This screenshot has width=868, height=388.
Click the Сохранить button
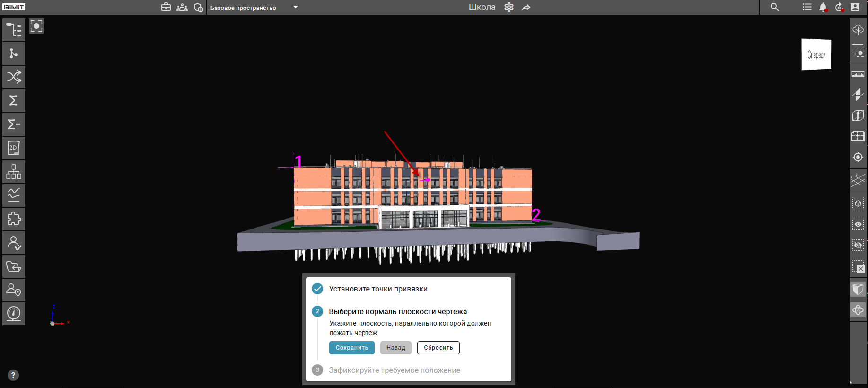click(351, 348)
